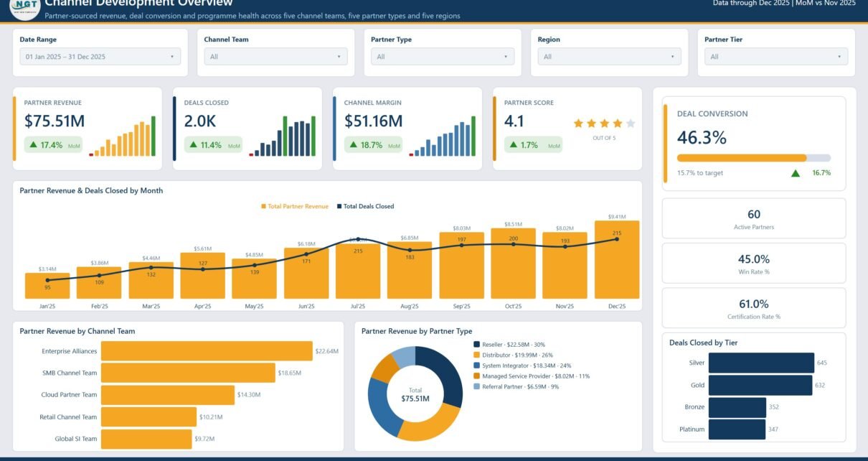Open the Date Range dropdown

pyautogui.click(x=100, y=57)
